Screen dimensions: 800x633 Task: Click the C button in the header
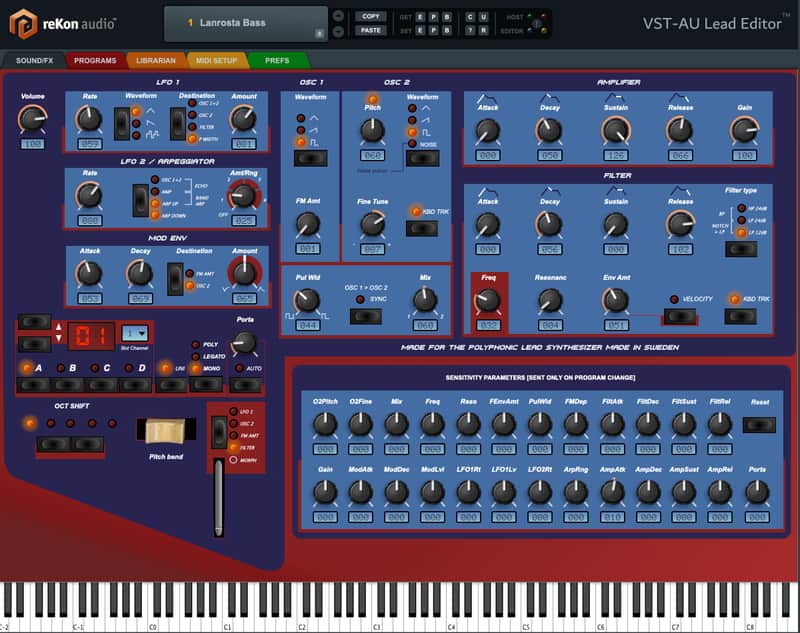470,17
